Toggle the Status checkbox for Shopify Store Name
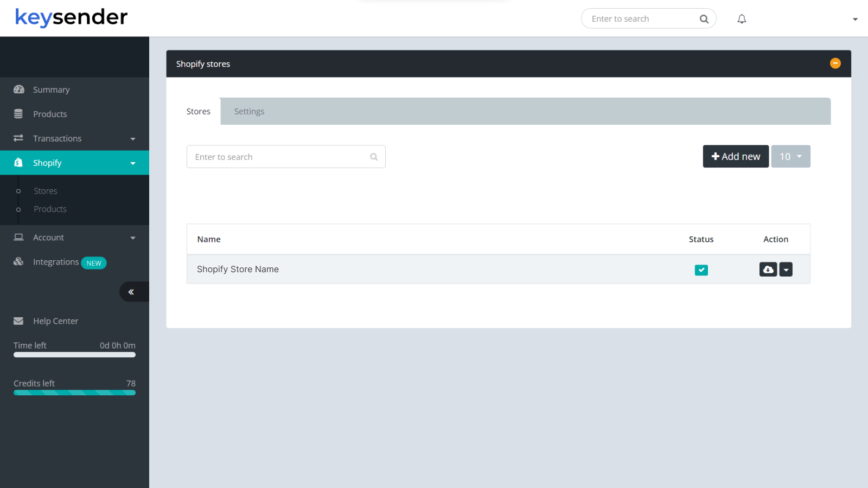Image resolution: width=868 pixels, height=488 pixels. pos(701,269)
